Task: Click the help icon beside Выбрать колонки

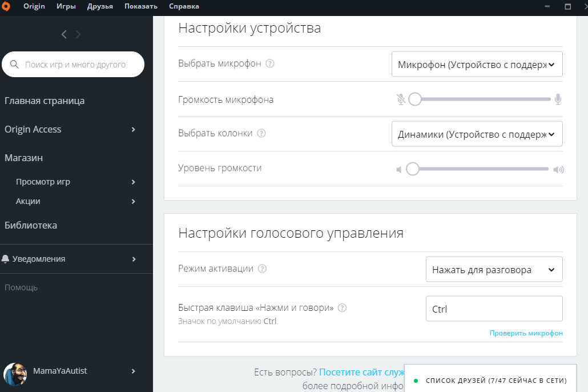Action: 261,133
